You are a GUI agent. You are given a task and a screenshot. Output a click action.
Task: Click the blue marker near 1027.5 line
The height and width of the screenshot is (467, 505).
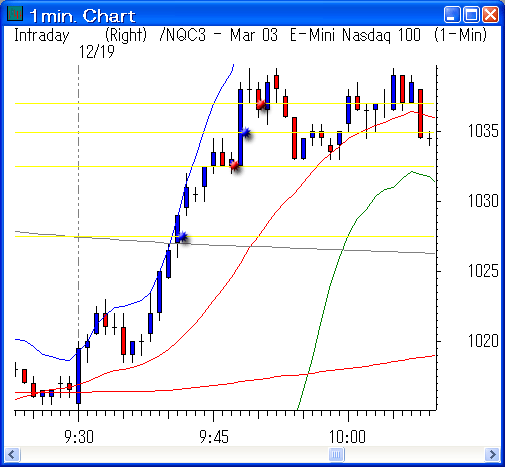pyautogui.click(x=183, y=237)
